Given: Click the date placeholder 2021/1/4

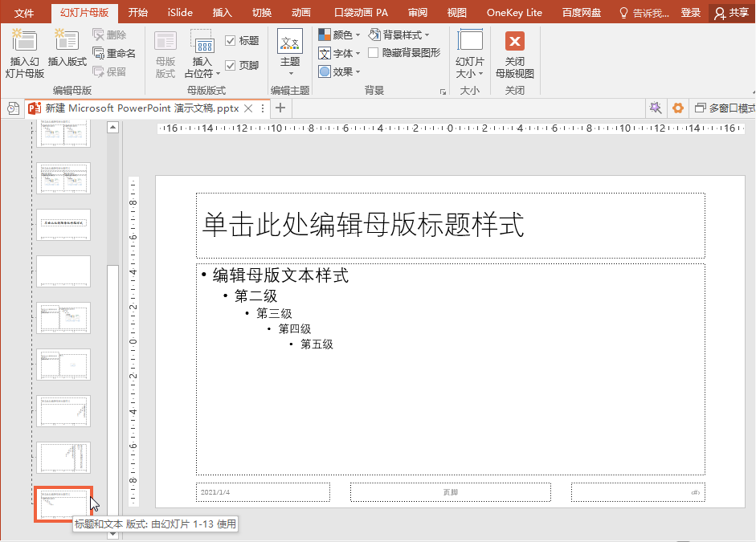Looking at the screenshot, I should [263, 492].
